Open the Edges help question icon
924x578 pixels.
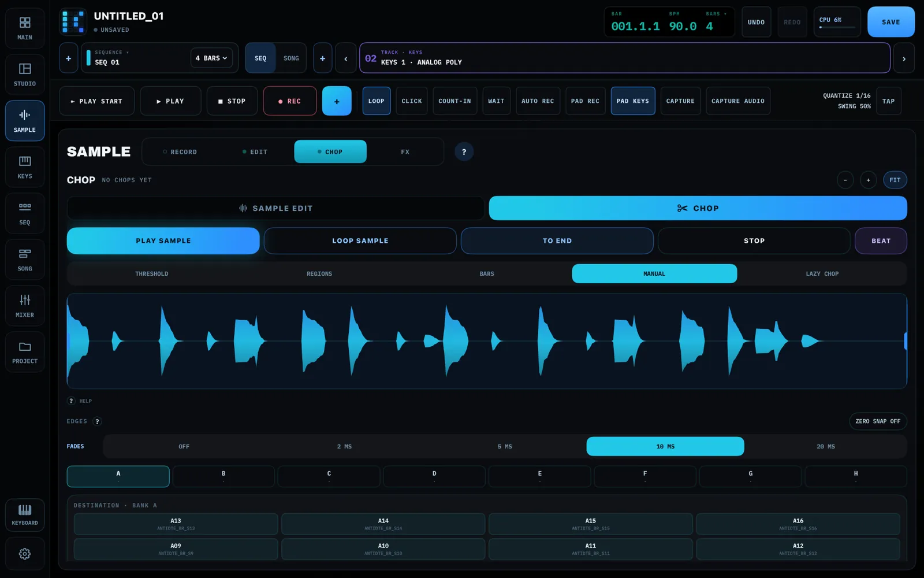pyautogui.click(x=97, y=421)
